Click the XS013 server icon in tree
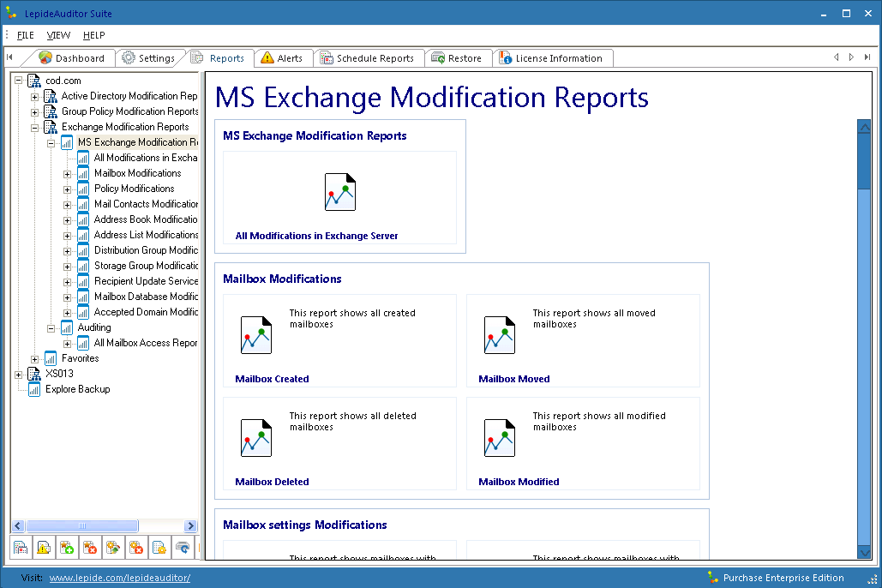Image resolution: width=882 pixels, height=588 pixels. tap(34, 374)
